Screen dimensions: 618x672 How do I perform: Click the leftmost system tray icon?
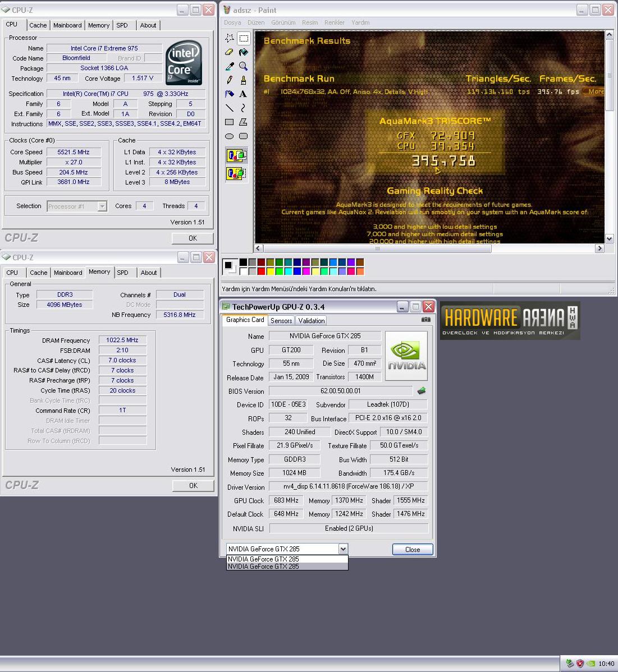tap(570, 664)
